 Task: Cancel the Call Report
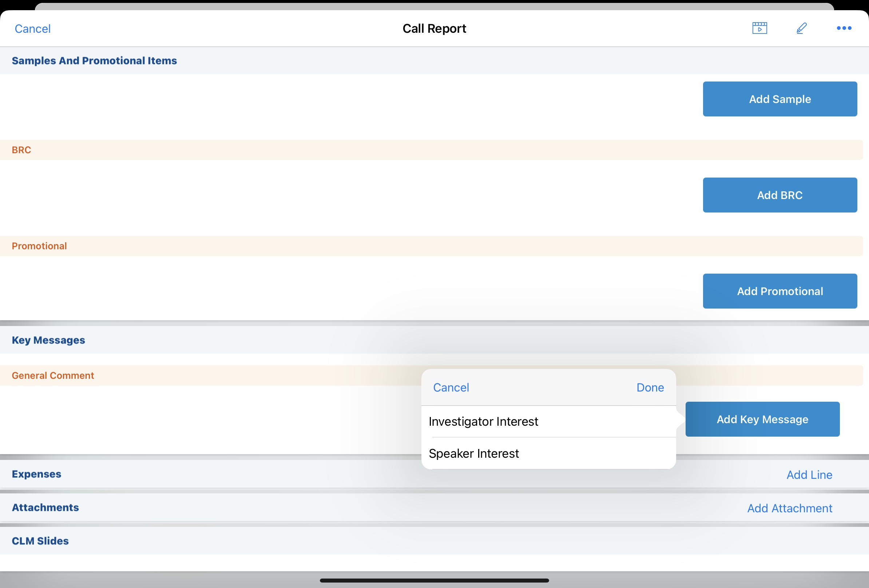(32, 29)
